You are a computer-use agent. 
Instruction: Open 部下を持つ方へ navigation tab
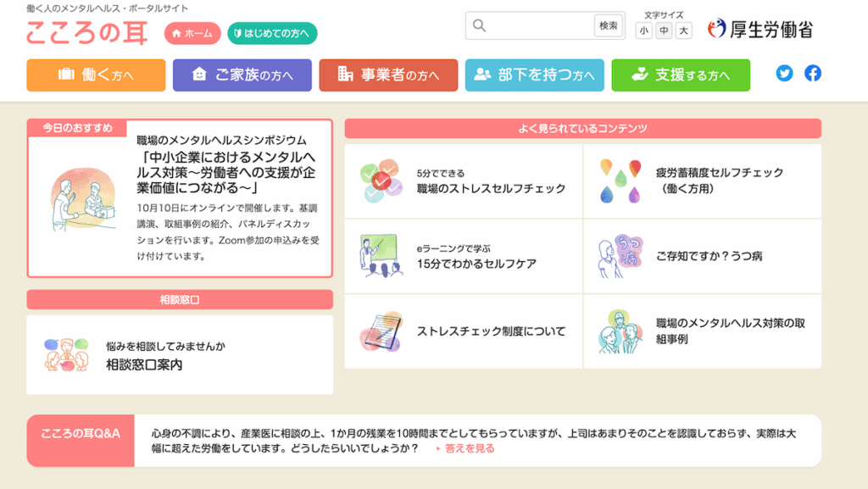click(x=534, y=75)
